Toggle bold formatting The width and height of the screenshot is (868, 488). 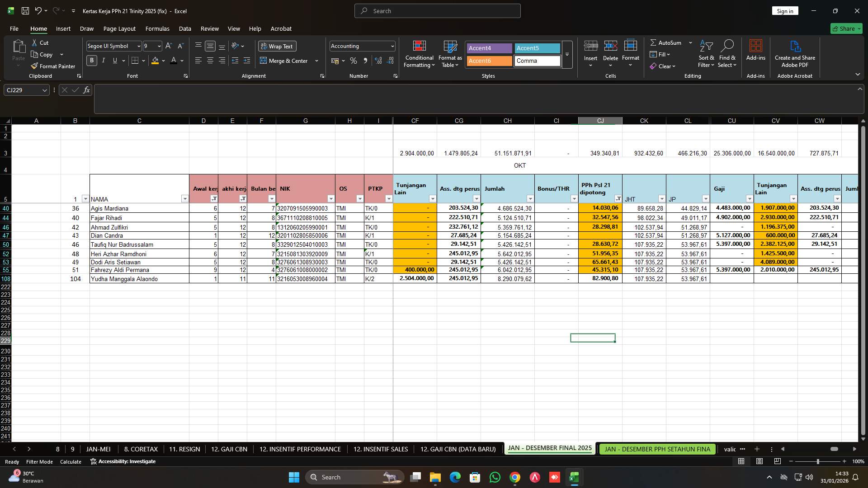click(91, 60)
